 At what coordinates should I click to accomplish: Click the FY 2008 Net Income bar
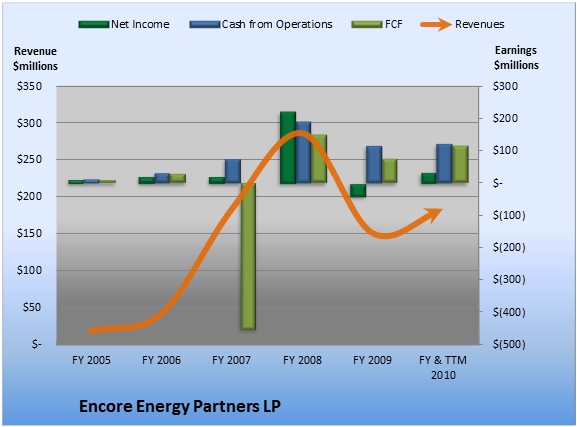(288, 147)
